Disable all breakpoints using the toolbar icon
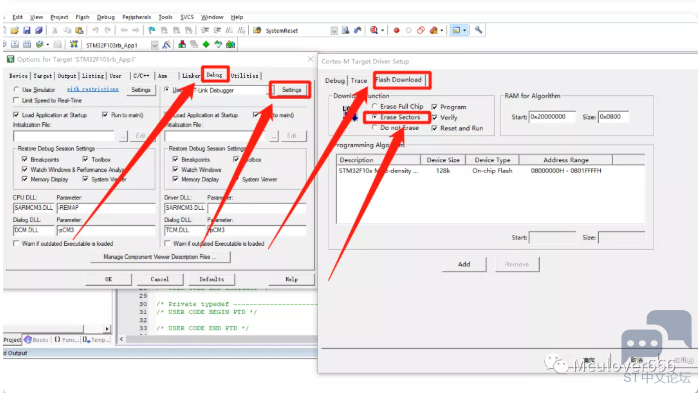 421,30
